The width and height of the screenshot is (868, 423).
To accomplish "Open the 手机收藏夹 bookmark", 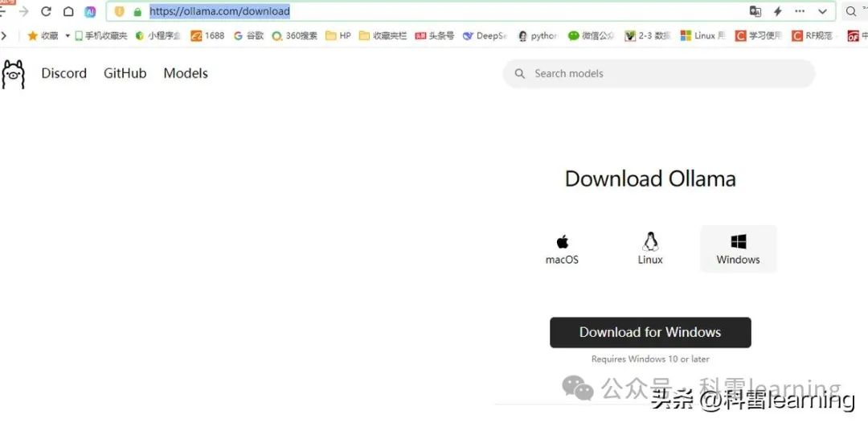I will [x=100, y=35].
